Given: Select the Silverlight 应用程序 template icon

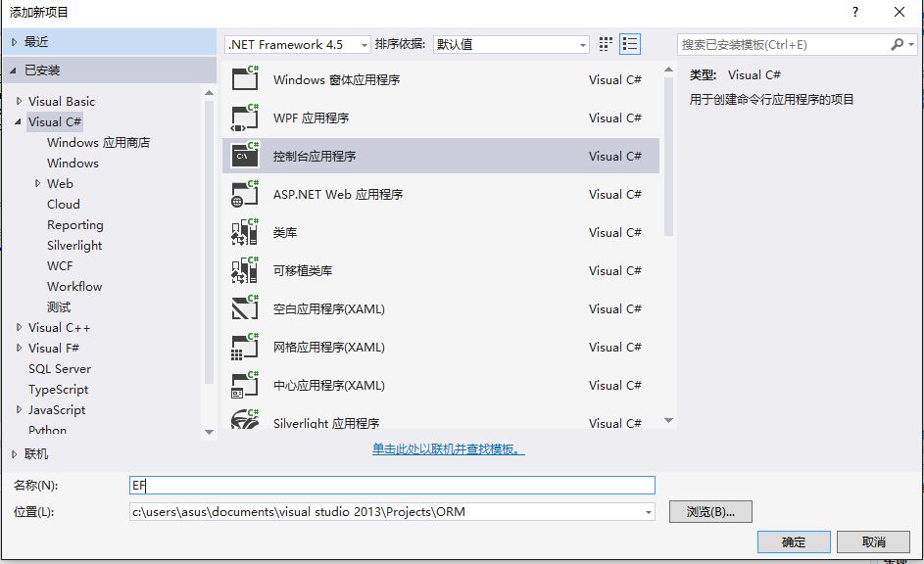Looking at the screenshot, I should [245, 419].
